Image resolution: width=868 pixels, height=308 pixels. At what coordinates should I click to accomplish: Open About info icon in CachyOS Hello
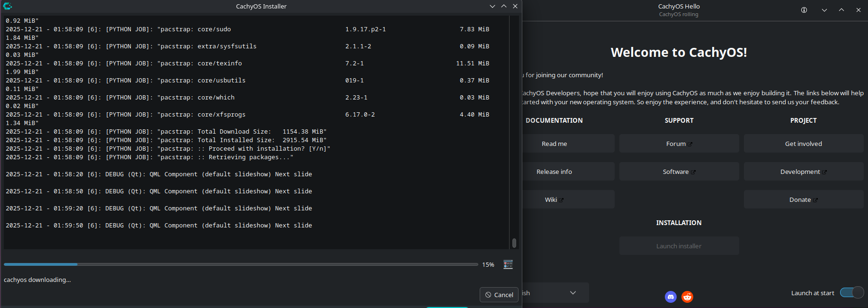804,10
